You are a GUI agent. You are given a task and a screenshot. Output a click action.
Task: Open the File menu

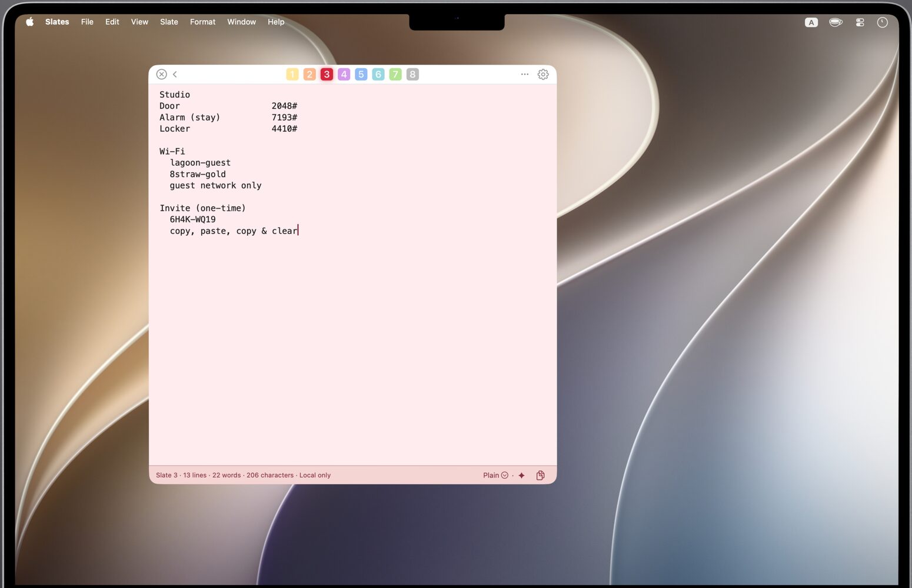tap(87, 22)
